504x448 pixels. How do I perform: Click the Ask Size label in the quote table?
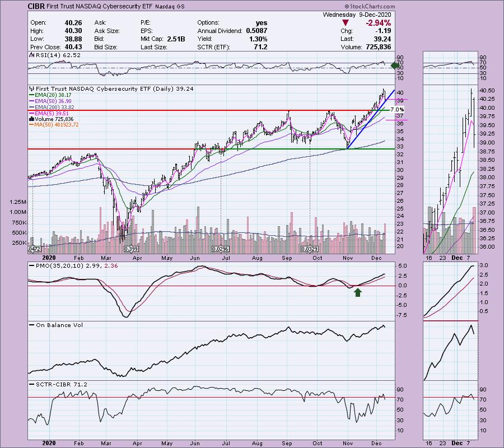pyautogui.click(x=107, y=31)
